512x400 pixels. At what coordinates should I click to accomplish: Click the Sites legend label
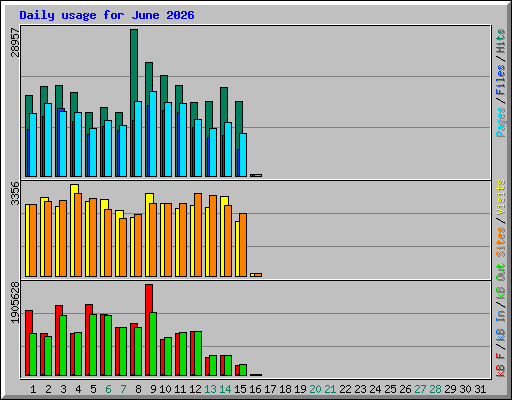coord(501,242)
